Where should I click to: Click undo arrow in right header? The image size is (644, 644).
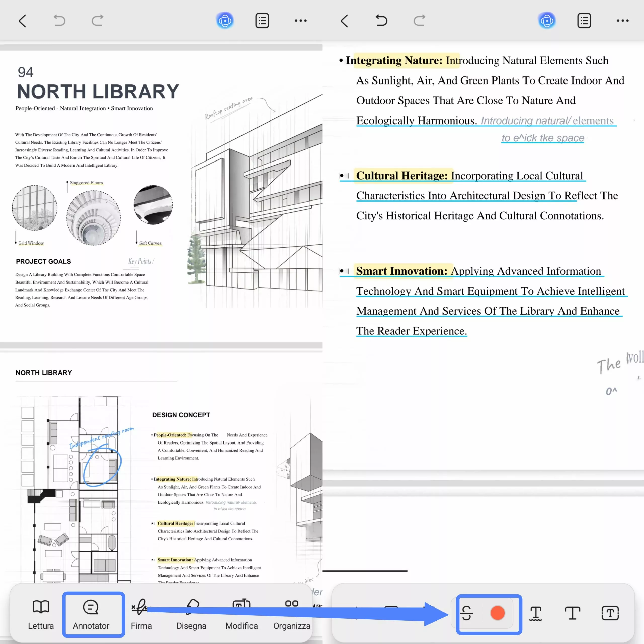(x=381, y=21)
